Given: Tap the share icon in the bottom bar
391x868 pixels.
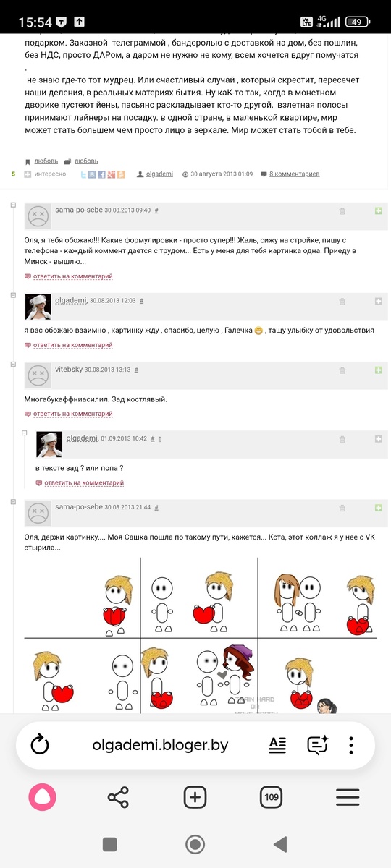Looking at the screenshot, I should (118, 798).
